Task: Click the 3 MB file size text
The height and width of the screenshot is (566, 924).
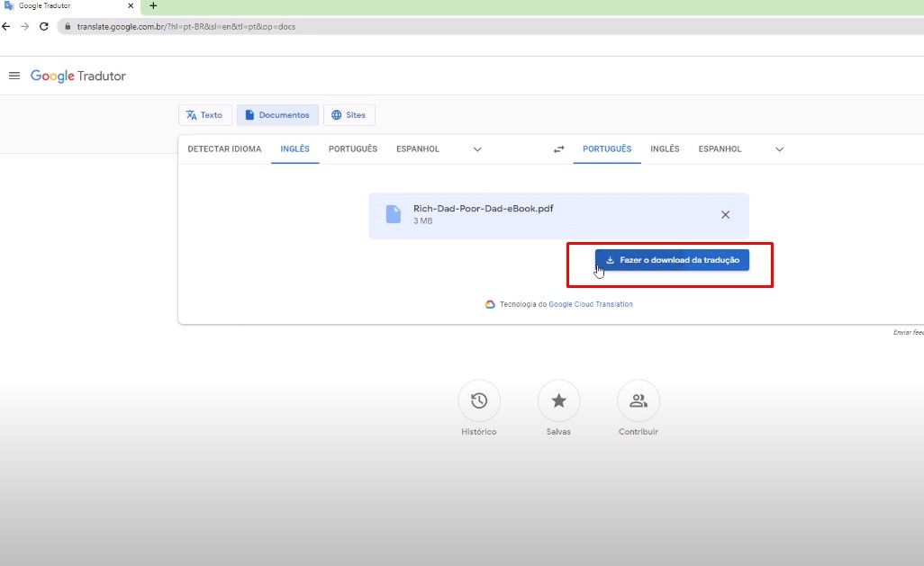Action: point(422,220)
